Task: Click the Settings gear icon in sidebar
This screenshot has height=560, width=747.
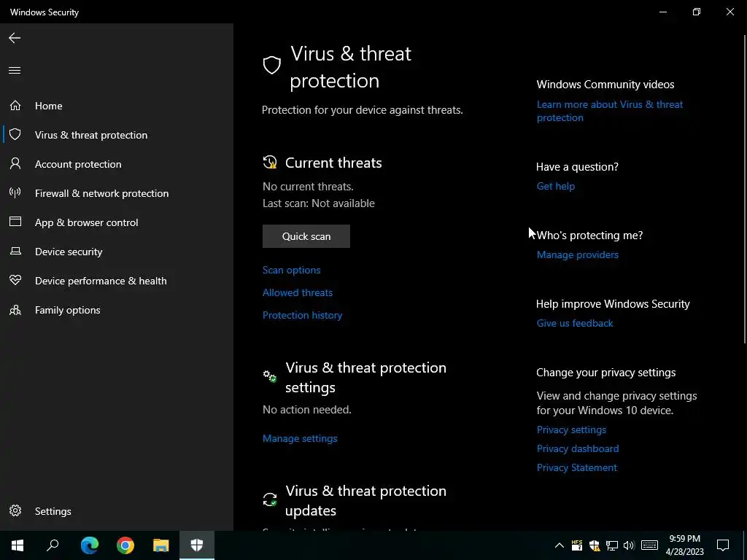Action: pos(15,510)
